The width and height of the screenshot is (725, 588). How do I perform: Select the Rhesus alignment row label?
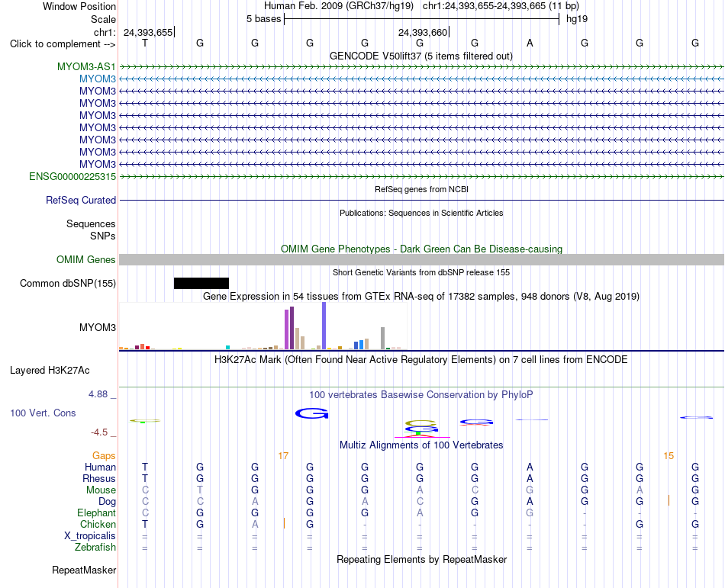(x=99, y=478)
